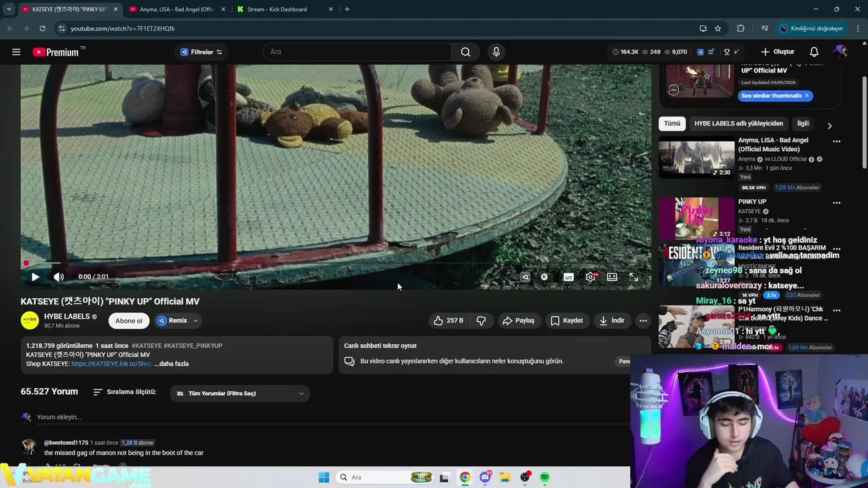Open HYBE LABELS channel name link
This screenshot has height=488, width=868.
click(x=67, y=317)
